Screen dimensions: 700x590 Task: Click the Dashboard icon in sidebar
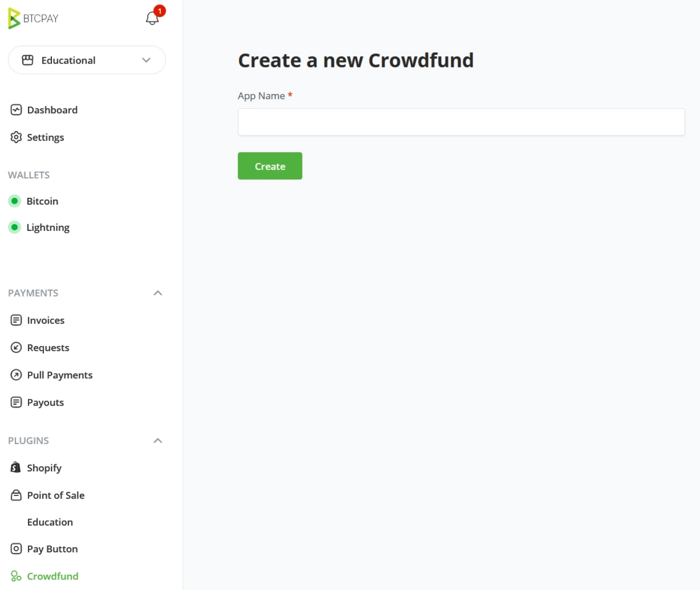coord(16,110)
